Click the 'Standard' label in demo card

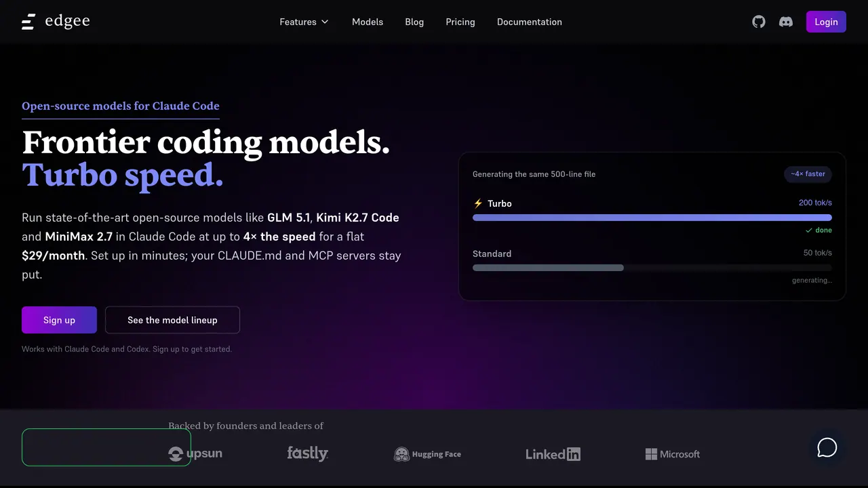point(492,253)
